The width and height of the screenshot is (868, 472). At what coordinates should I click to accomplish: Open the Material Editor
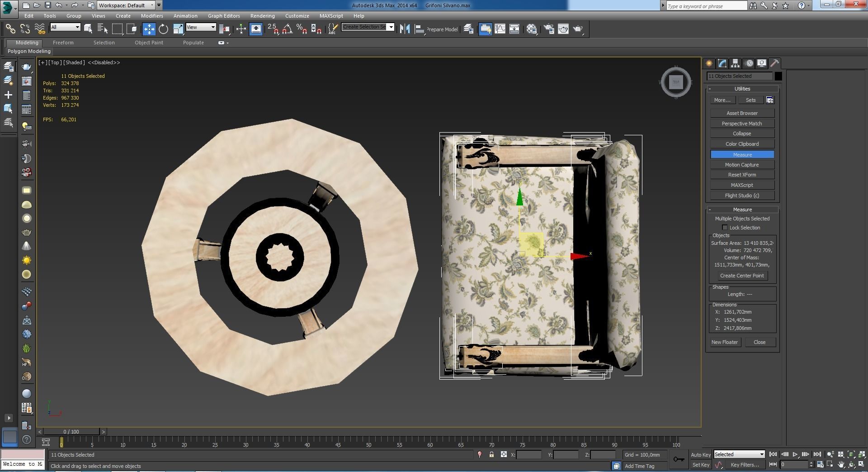click(532, 29)
